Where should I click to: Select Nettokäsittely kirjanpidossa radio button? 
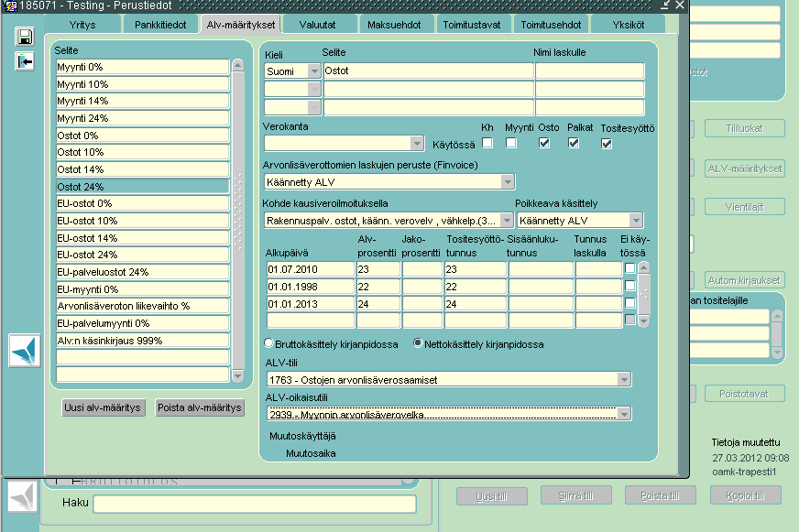click(x=418, y=343)
